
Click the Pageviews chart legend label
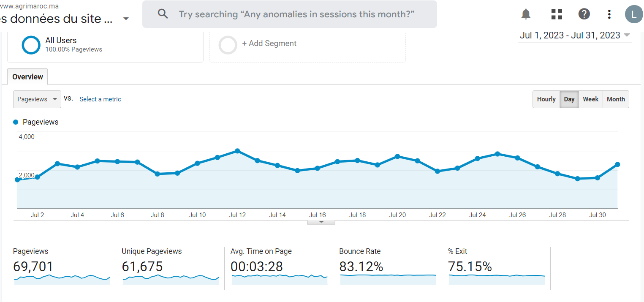pyautogui.click(x=41, y=122)
